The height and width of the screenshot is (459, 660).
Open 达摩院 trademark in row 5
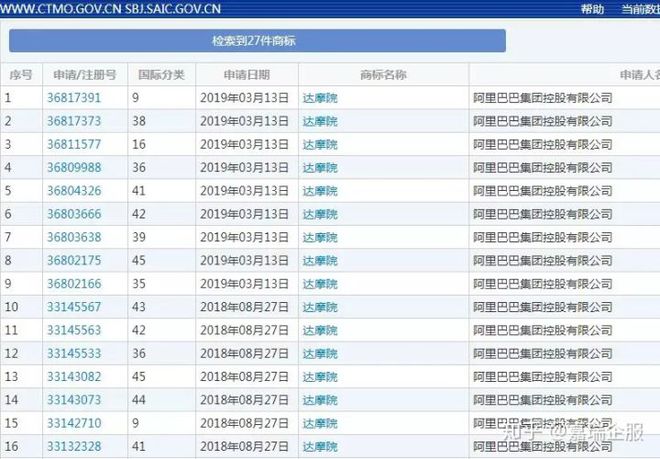(320, 190)
